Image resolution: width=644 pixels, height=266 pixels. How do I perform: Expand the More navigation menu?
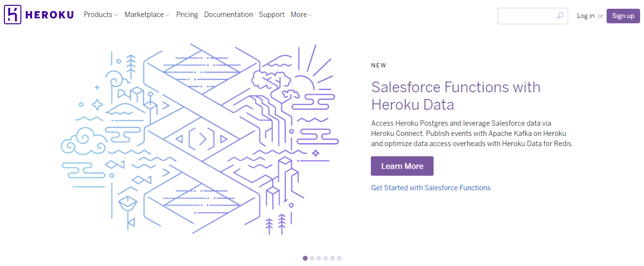[x=301, y=15]
